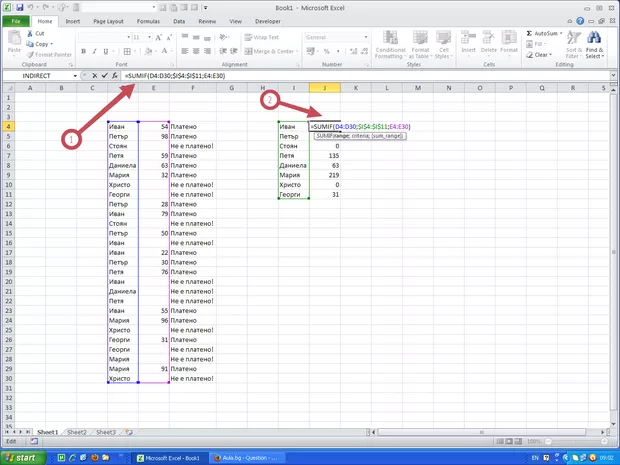
Task: Open the File menu
Action: pos(17,19)
